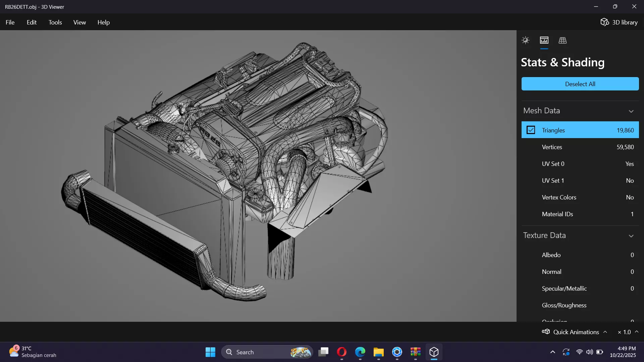Click the Deselect All button
The height and width of the screenshot is (362, 644).
point(580,84)
